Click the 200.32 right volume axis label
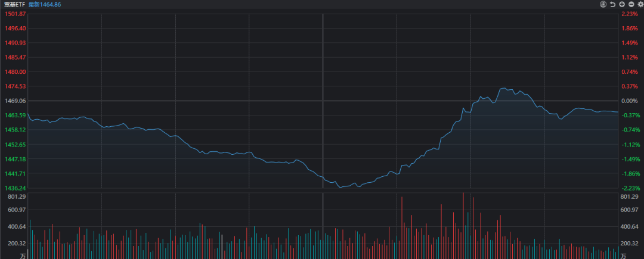 [x=630, y=244]
